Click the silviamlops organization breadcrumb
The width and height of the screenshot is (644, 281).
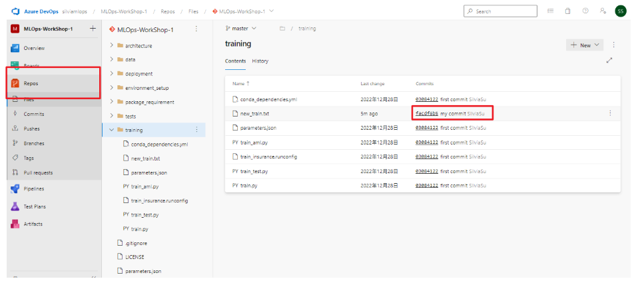tap(75, 11)
